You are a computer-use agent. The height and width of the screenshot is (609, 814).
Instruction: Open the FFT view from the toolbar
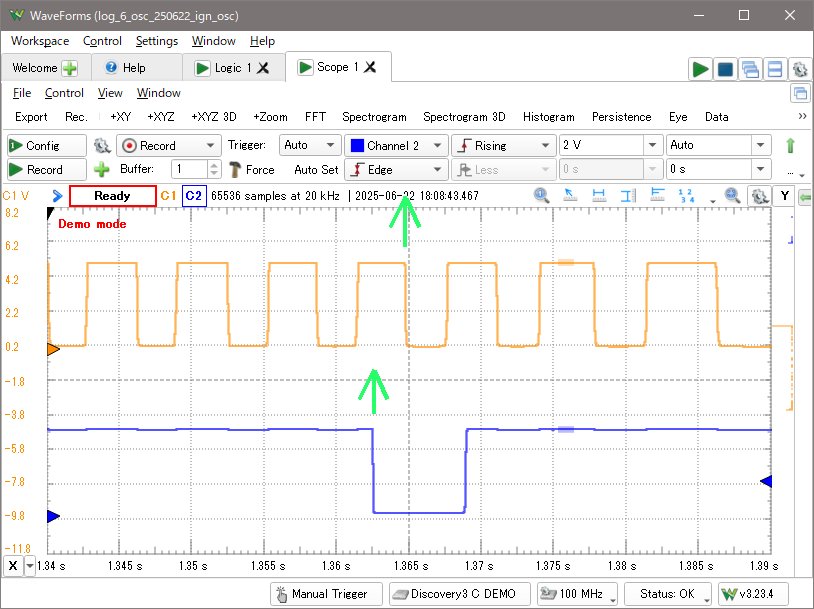(315, 117)
